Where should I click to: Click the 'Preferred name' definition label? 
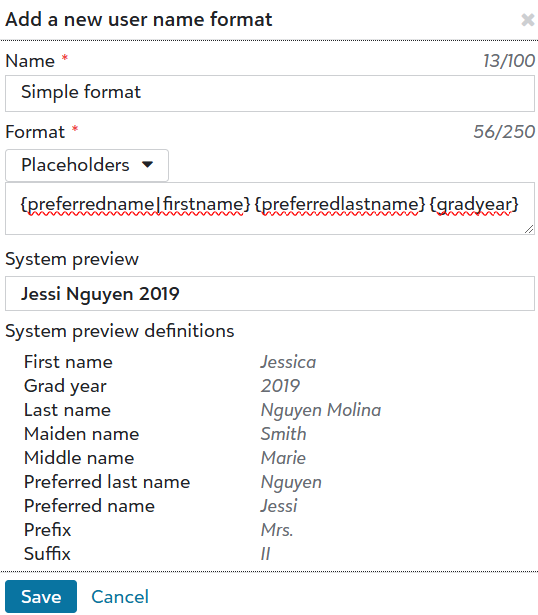[x=89, y=506]
